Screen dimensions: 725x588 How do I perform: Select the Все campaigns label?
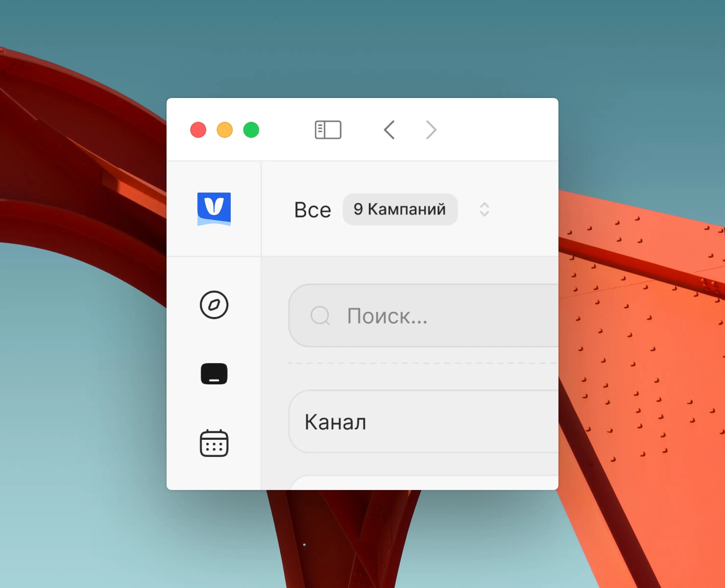[x=312, y=210]
